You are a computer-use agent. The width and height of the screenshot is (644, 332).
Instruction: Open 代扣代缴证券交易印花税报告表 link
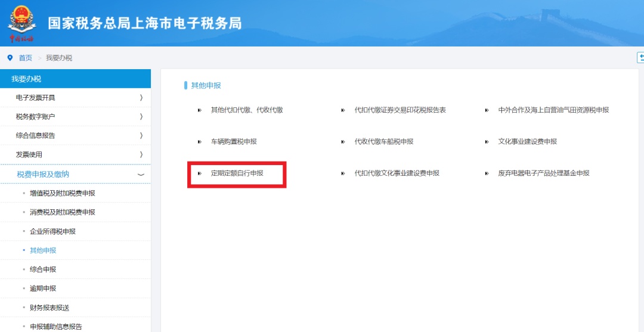(x=401, y=110)
